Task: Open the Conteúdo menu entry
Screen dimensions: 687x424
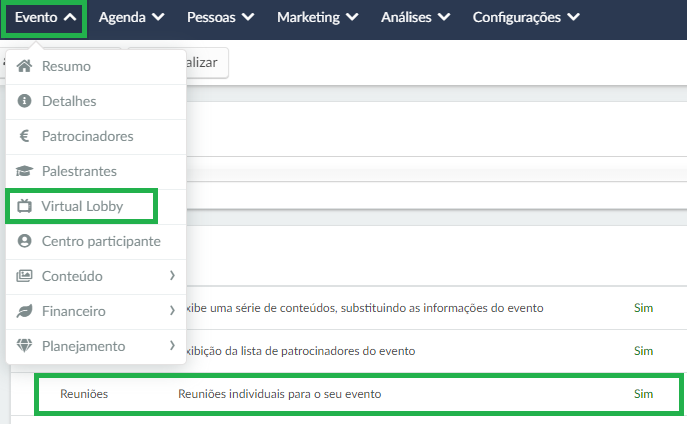Action: [x=96, y=277]
